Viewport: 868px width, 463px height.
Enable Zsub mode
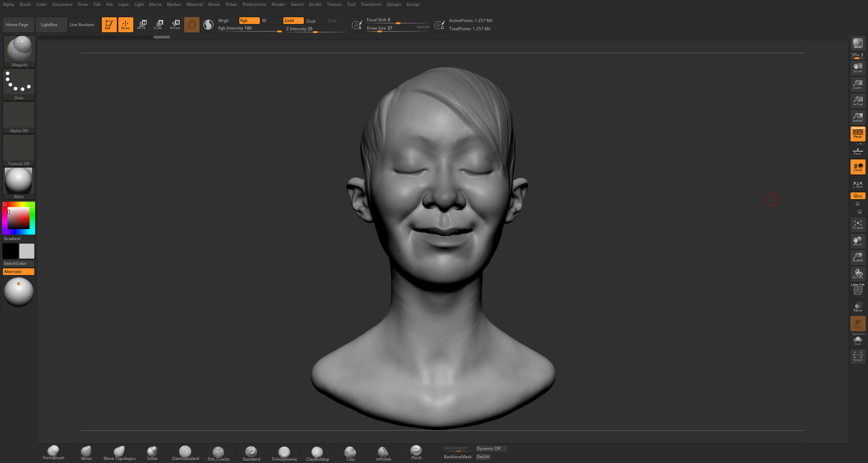[x=315, y=21]
